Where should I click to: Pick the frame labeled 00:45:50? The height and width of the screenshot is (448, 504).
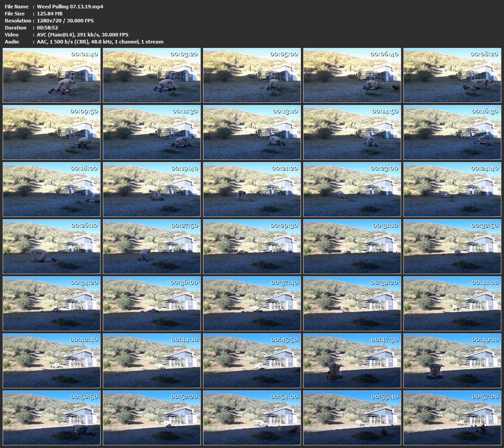click(252, 361)
